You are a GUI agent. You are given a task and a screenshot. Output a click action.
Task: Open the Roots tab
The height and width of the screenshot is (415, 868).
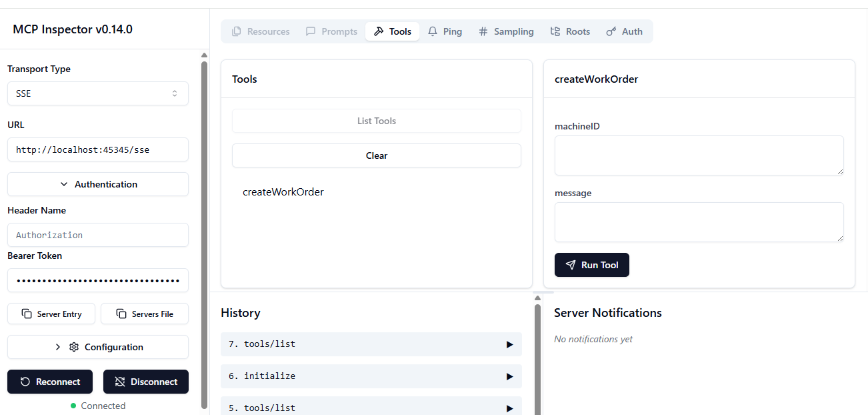(x=570, y=31)
